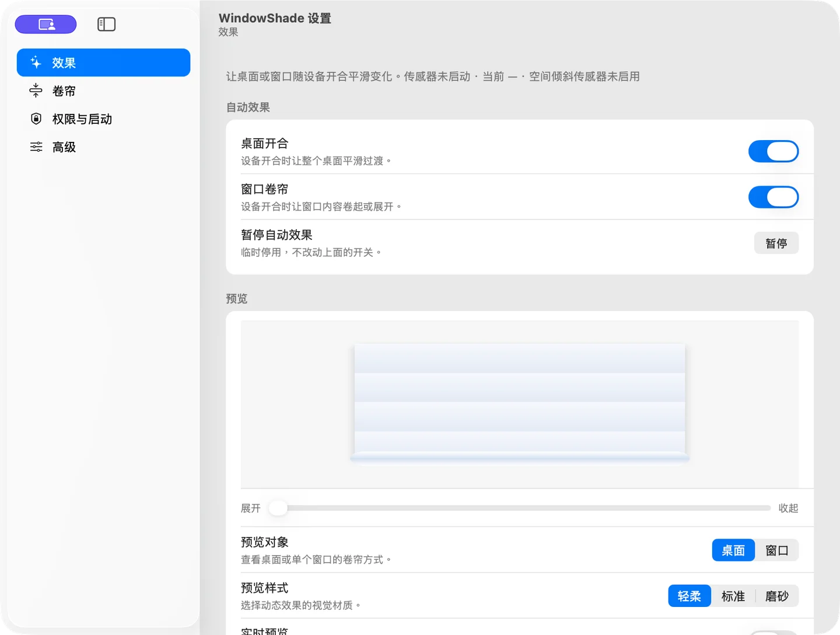
Task: Click the 预览样式 row label
Action: click(265, 588)
